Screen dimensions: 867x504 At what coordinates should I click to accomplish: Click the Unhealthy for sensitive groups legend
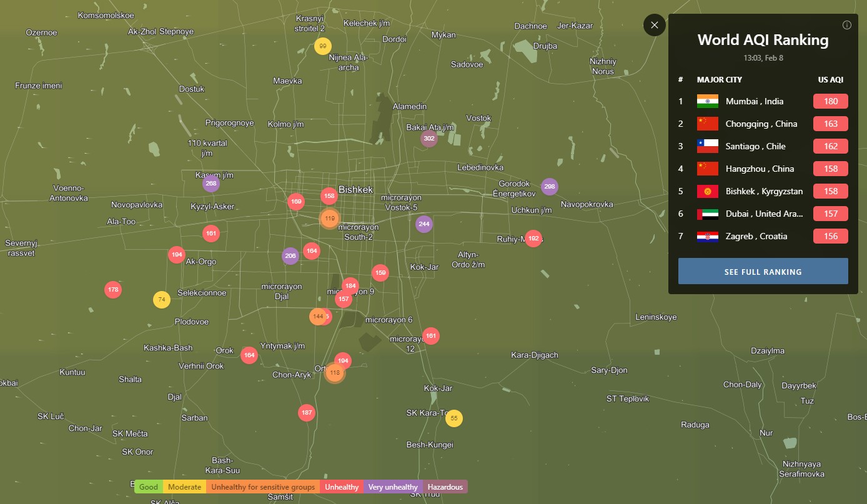point(262,487)
